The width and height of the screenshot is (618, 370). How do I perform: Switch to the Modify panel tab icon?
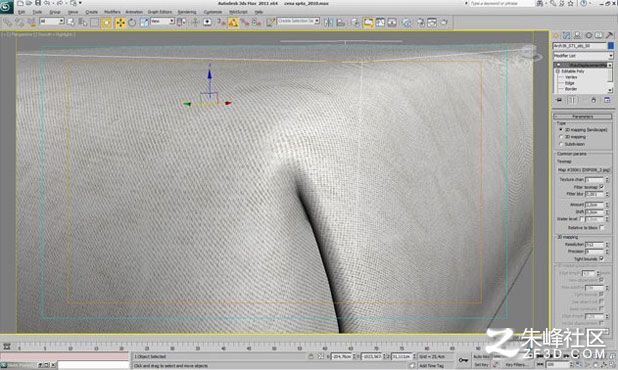567,36
